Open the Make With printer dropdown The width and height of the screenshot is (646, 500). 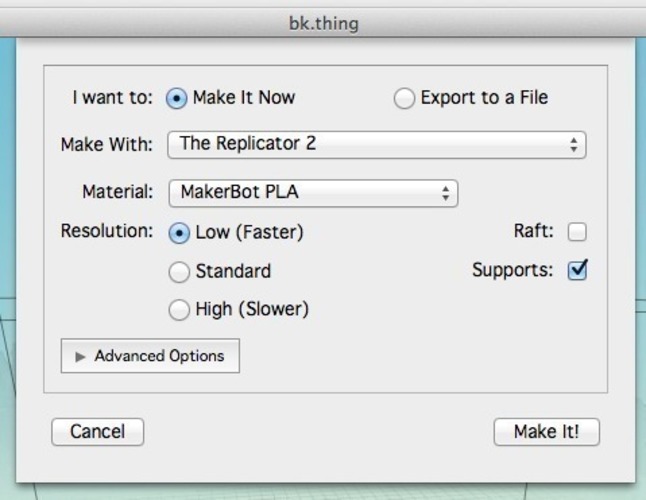click(377, 145)
